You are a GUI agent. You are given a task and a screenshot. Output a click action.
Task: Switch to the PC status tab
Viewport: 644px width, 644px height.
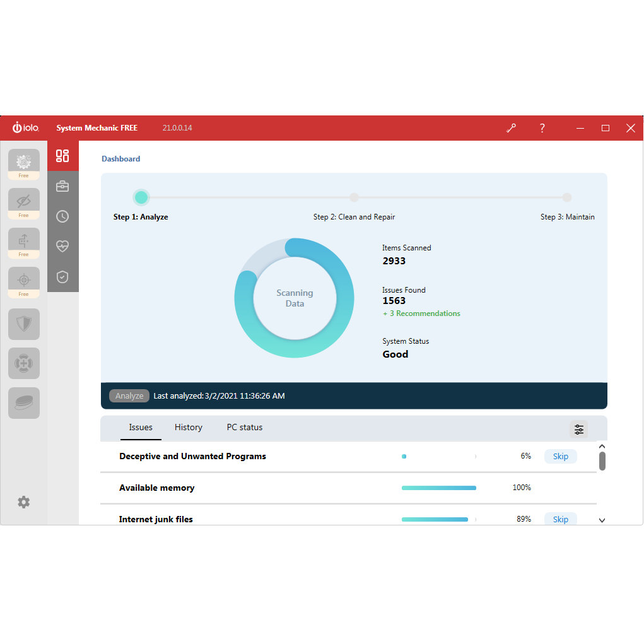tap(244, 428)
